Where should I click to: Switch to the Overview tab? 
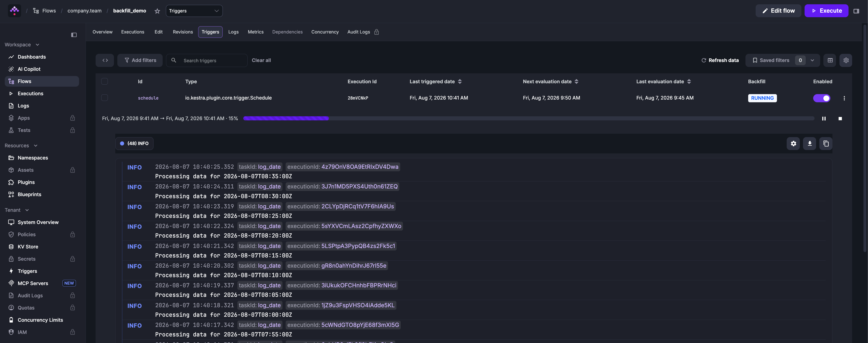click(102, 32)
